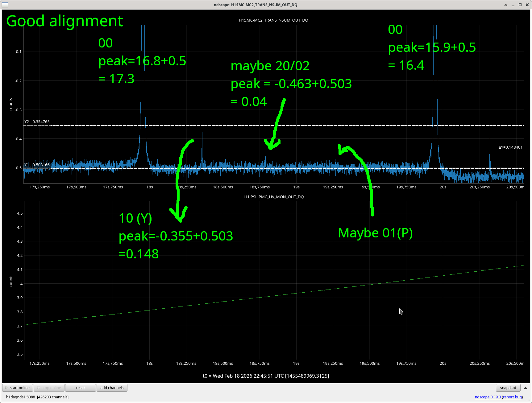
Task: Open the ndscope project link
Action: [482, 397]
